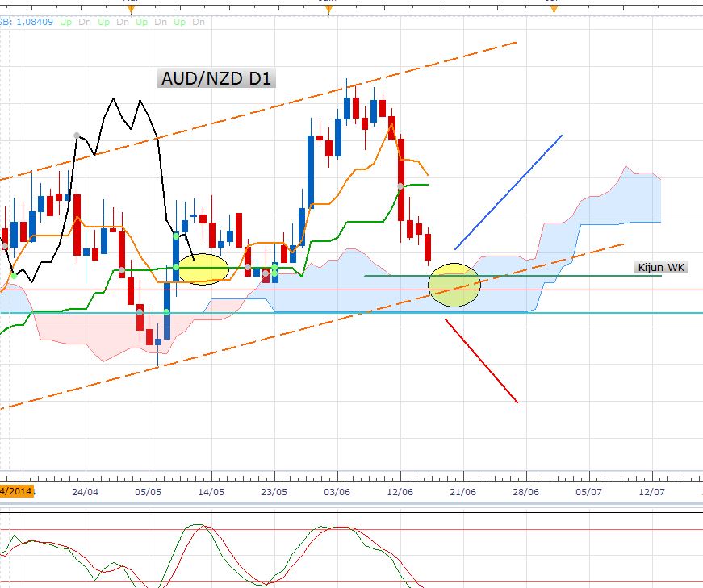The image size is (703, 588).
Task: Click the red downward projection line
Action: [x=482, y=361]
